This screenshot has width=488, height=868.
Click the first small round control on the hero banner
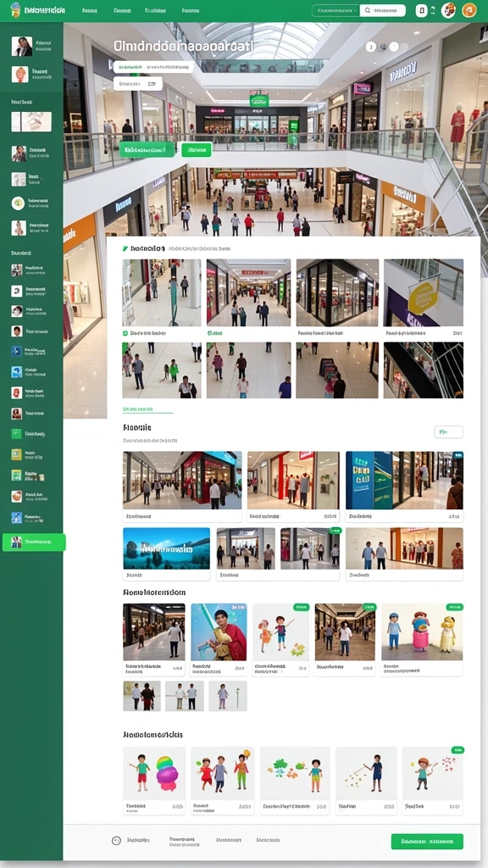pyautogui.click(x=371, y=47)
